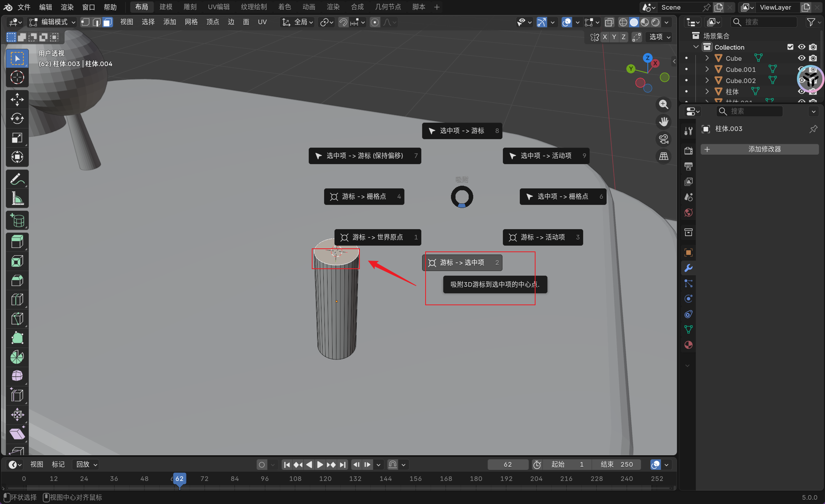Hide the Cube object visibility eye
825x504 pixels.
(x=802, y=58)
